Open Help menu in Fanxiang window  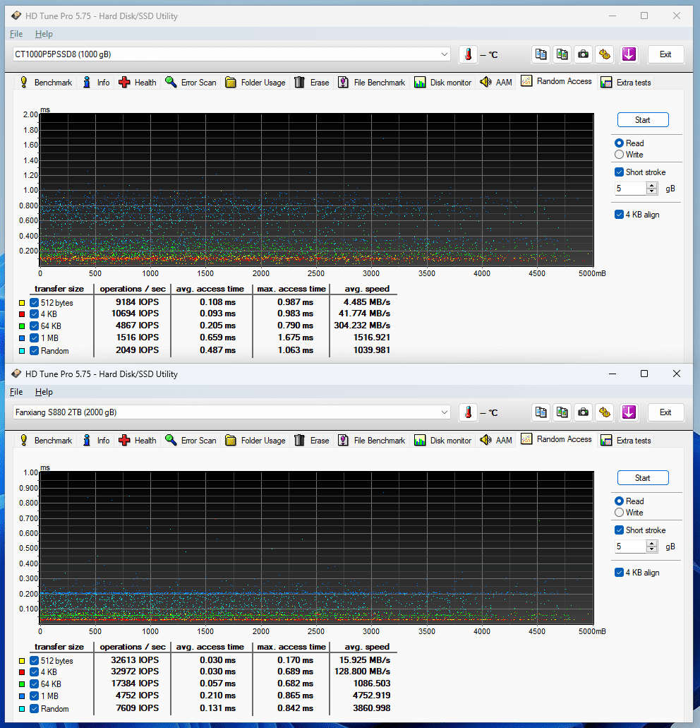click(44, 392)
